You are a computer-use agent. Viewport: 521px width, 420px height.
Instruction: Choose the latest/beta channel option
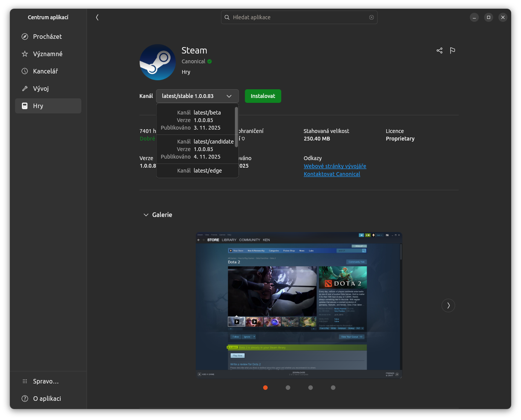[x=196, y=120]
